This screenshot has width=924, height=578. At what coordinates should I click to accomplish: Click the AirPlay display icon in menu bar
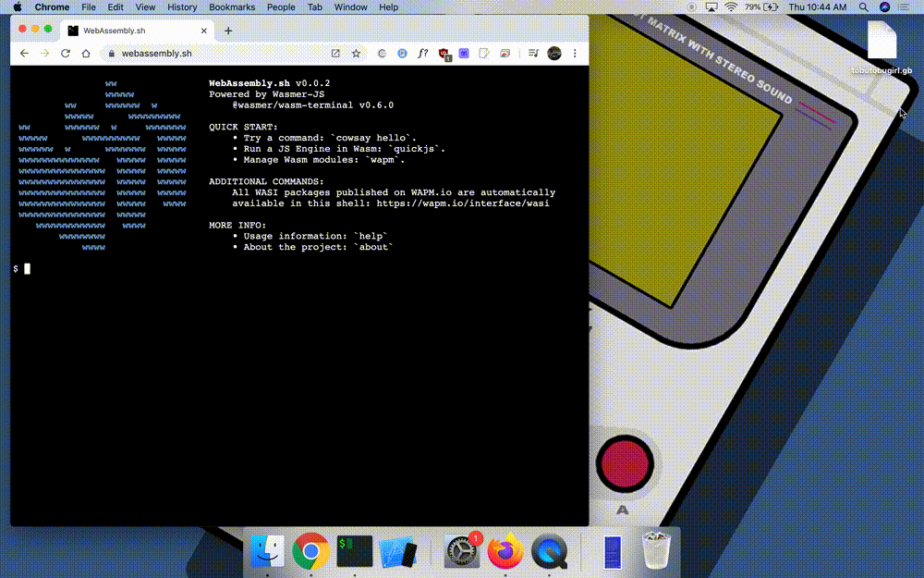(x=711, y=7)
